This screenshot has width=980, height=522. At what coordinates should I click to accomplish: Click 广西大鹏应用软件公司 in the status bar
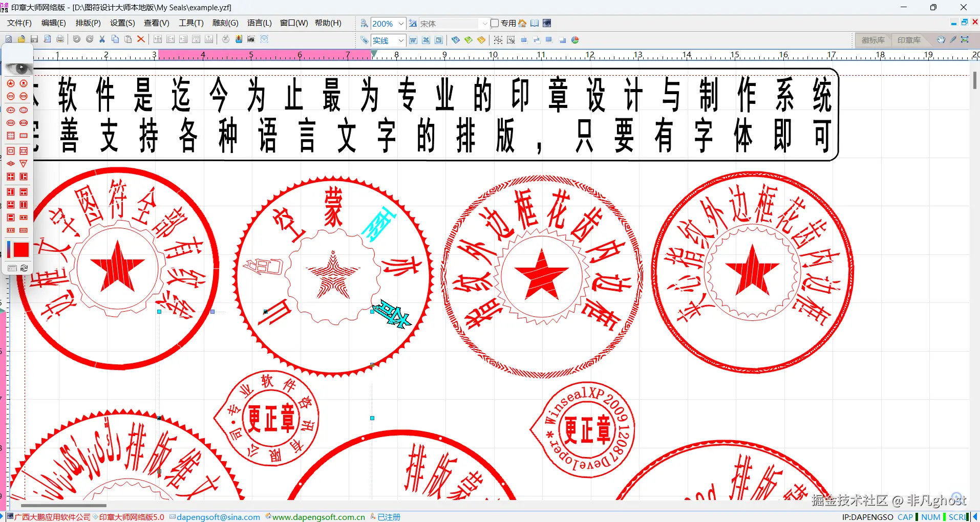tap(52, 517)
